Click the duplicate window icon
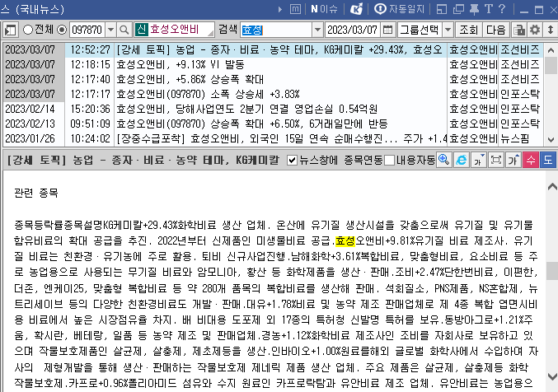The height and width of the screenshot is (392, 558). click(458, 9)
